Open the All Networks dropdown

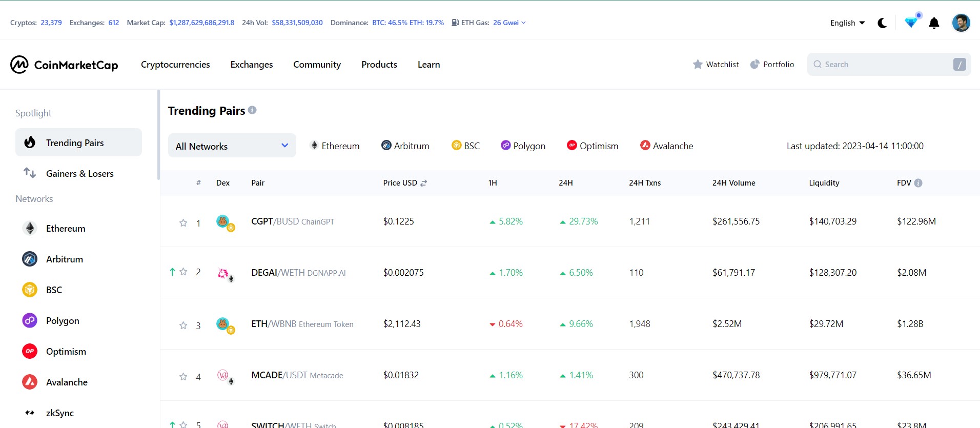[232, 146]
